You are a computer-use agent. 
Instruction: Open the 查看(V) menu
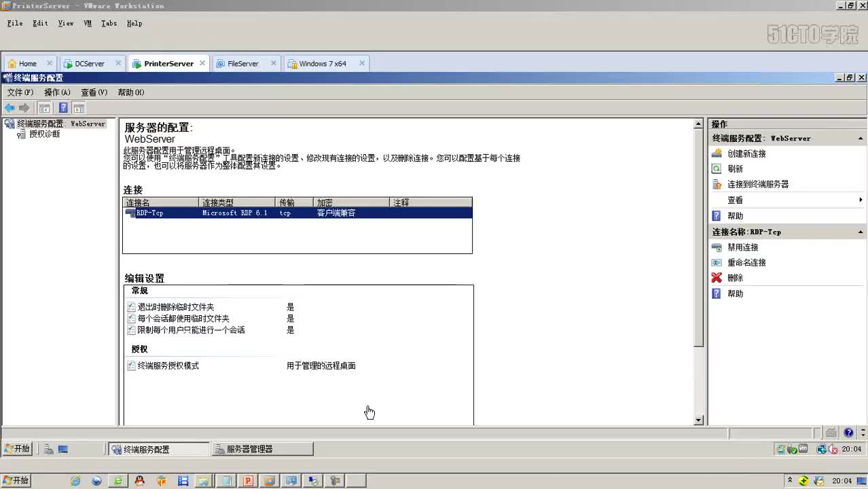94,92
